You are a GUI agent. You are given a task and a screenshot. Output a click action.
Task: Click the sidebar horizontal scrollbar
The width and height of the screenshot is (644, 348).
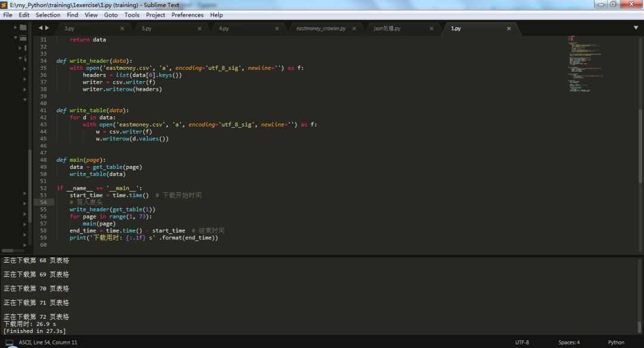[8, 251]
